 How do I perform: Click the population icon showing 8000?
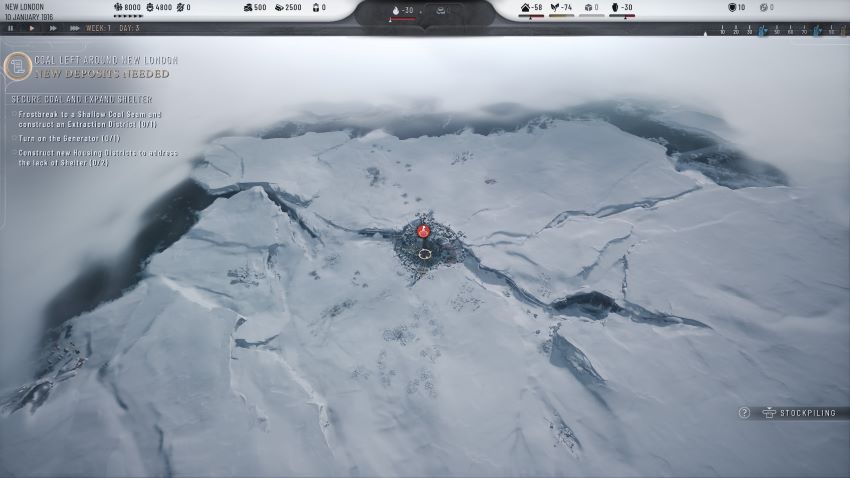(117, 8)
